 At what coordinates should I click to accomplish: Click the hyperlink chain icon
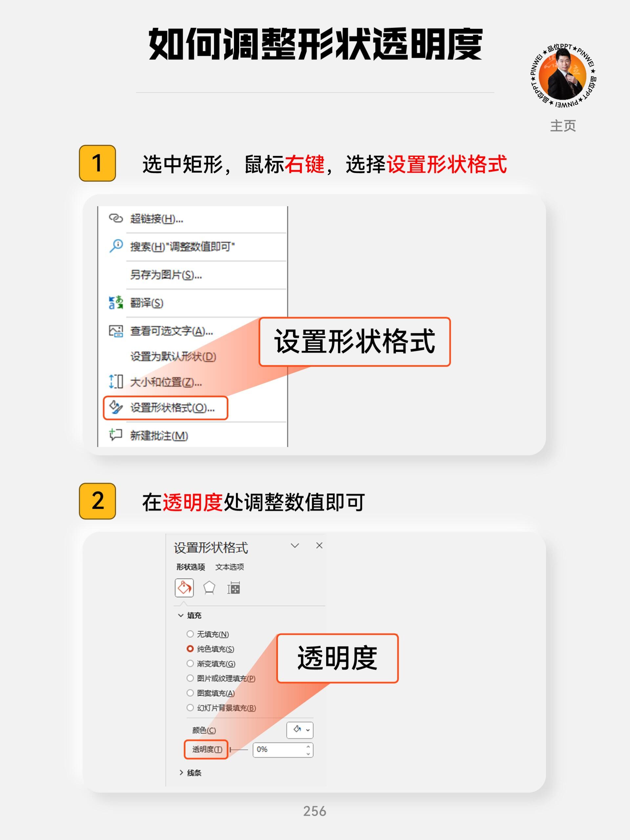tap(116, 218)
